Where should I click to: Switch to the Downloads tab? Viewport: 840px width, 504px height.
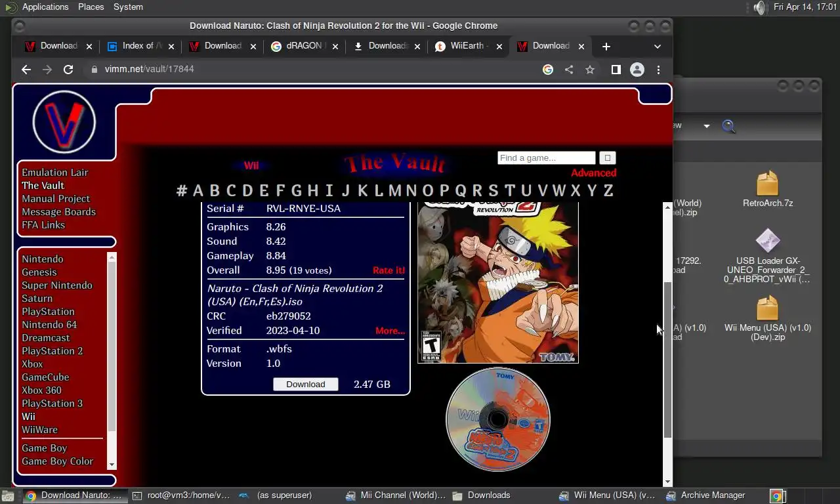tap(387, 46)
